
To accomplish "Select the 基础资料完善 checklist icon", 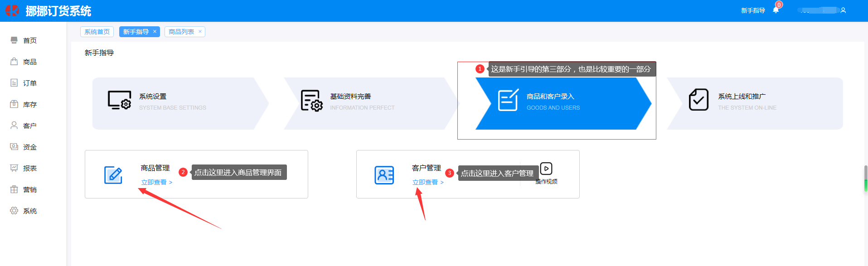I will click(x=311, y=101).
